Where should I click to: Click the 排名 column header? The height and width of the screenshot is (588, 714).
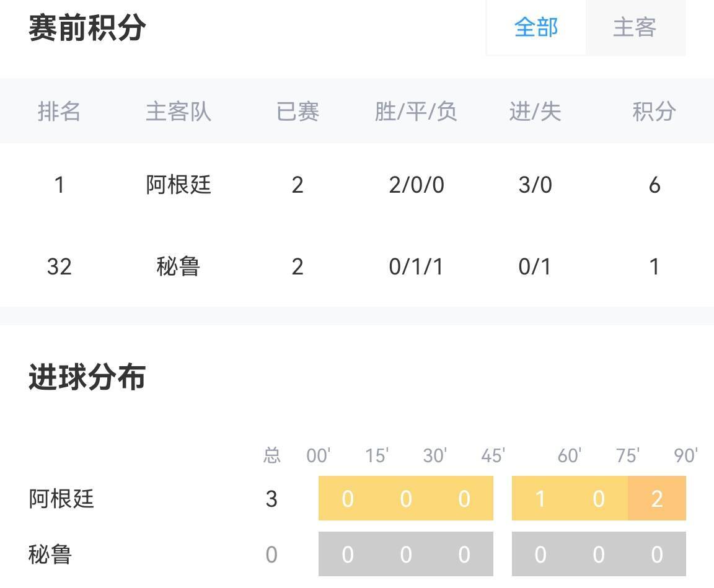[x=59, y=112]
